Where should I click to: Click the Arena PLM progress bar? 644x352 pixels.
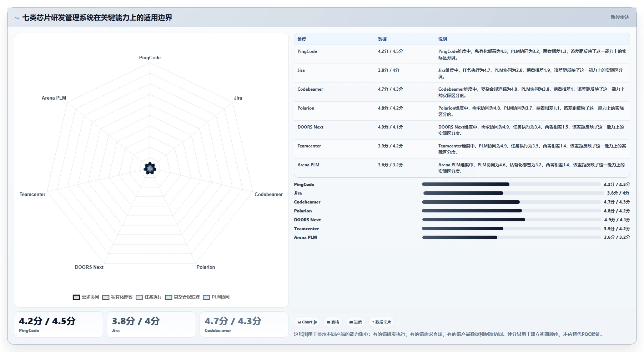[511, 237]
